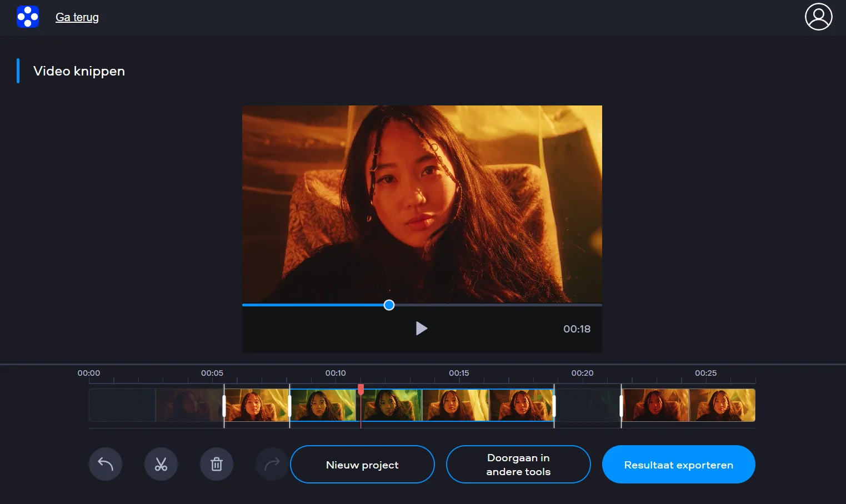Click the short clip segment before selection
This screenshot has height=504, width=846.
click(257, 405)
